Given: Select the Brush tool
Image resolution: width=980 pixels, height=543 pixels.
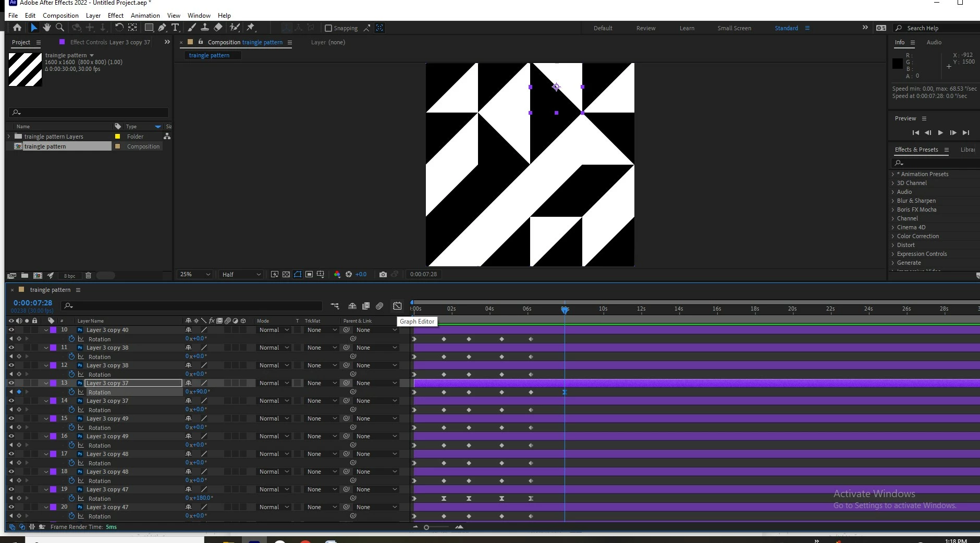Looking at the screenshot, I should pos(192,28).
